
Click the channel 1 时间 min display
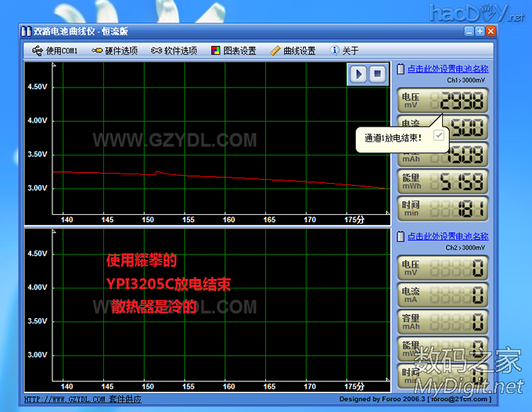point(444,208)
